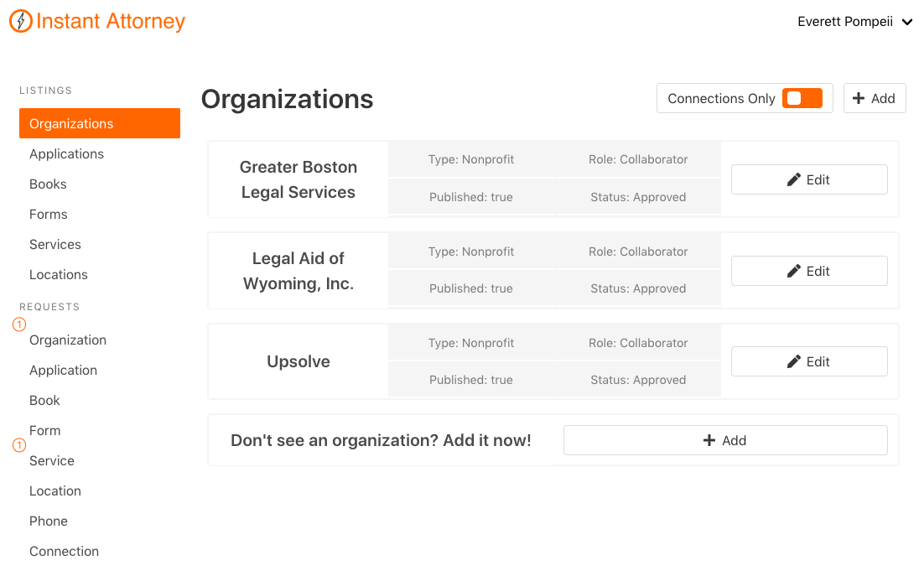View Connection requests in sidebar
924x576 pixels.
pos(64,551)
